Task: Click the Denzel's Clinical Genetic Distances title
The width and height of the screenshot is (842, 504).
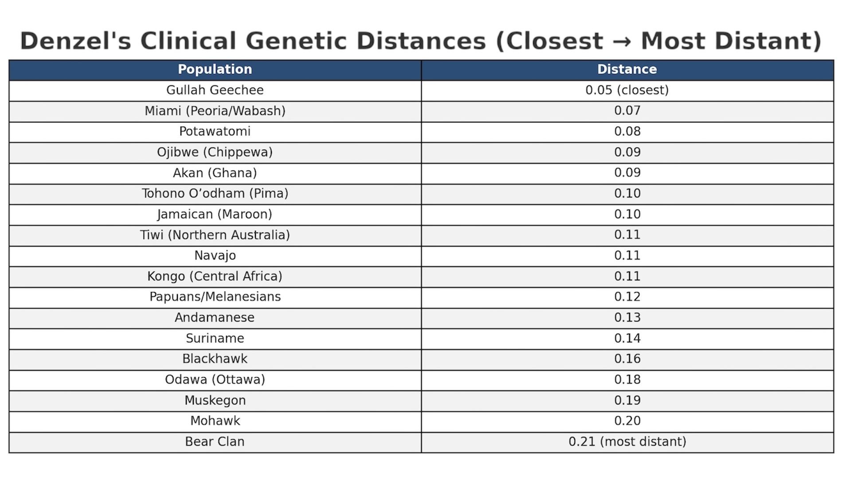Action: point(421,41)
